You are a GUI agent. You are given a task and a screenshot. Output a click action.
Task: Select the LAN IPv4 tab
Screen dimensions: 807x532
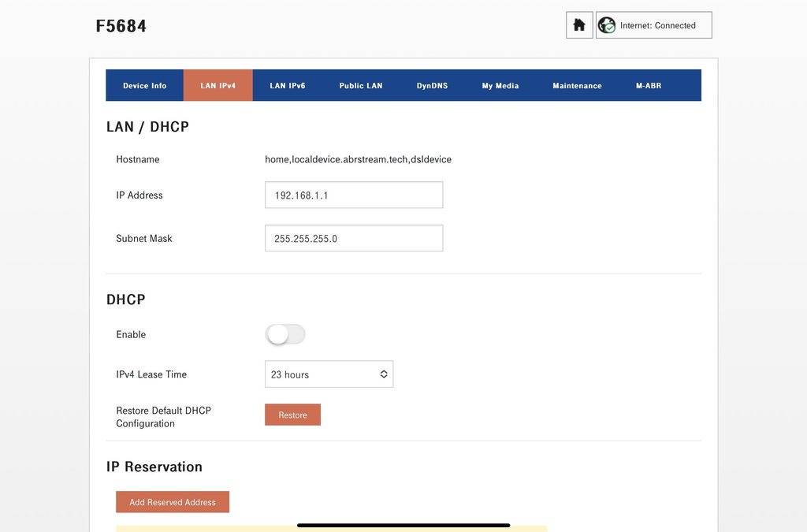pos(218,85)
